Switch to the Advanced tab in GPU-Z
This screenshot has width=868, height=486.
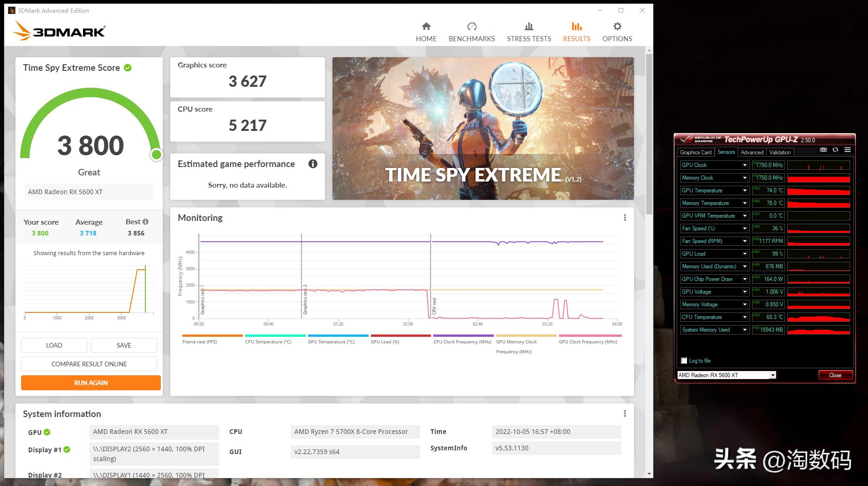click(x=752, y=152)
